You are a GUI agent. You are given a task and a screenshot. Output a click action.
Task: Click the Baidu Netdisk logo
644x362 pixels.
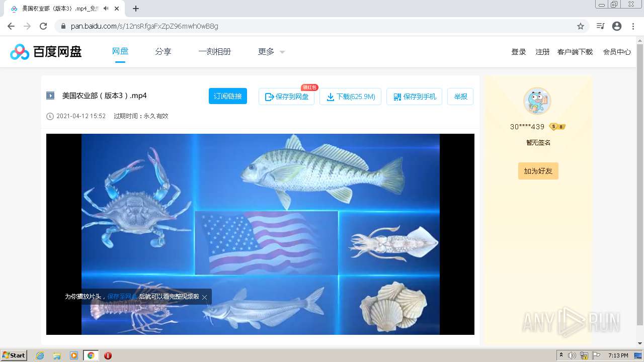coord(46,51)
